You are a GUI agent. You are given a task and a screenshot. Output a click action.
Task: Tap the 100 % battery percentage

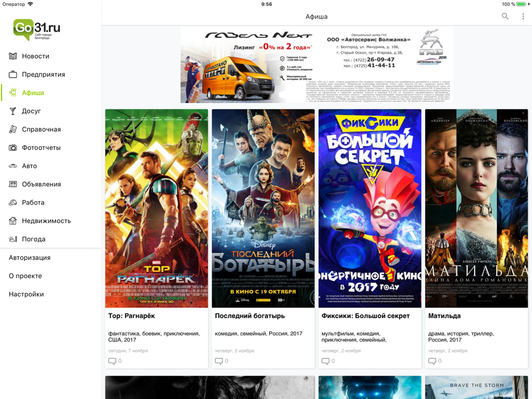point(508,4)
